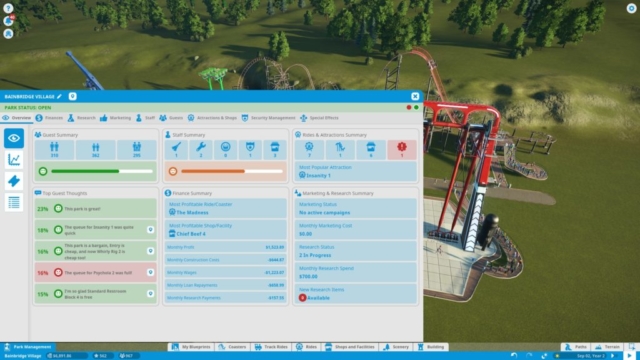Click the game speed play arrow
The width and height of the screenshot is (640, 360).
629,356
